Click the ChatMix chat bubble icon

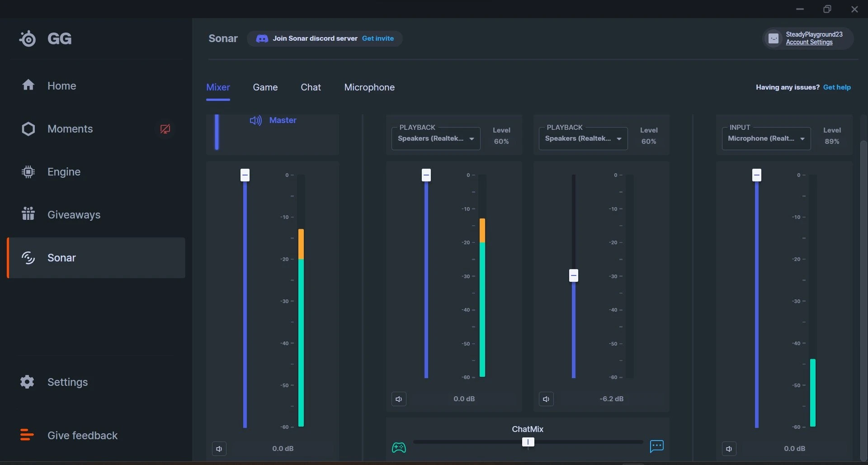pos(656,446)
